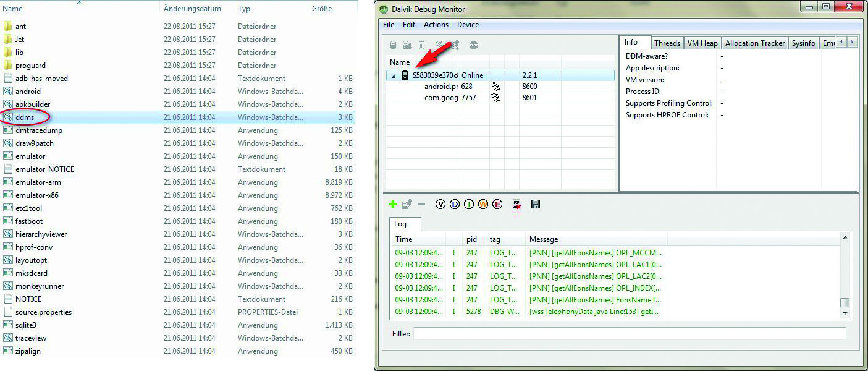
Task: Toggle the Debug (D) log level
Action: 455,204
